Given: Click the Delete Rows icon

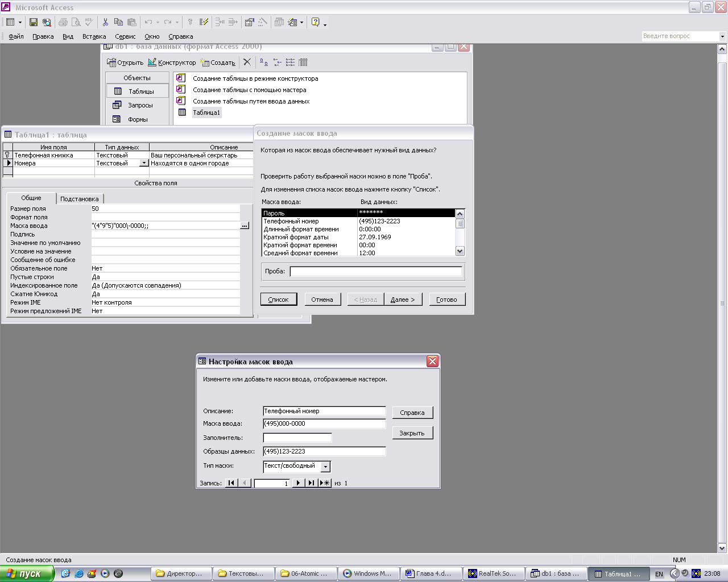Looking at the screenshot, I should click(233, 22).
